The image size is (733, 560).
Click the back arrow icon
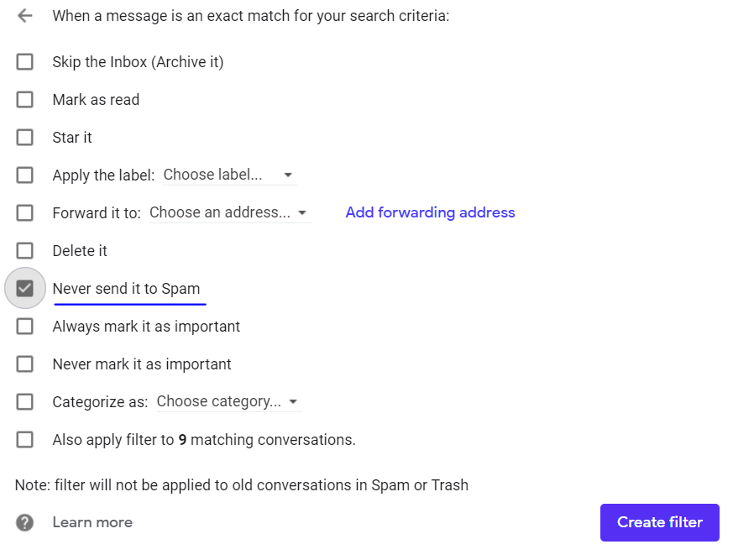[24, 16]
